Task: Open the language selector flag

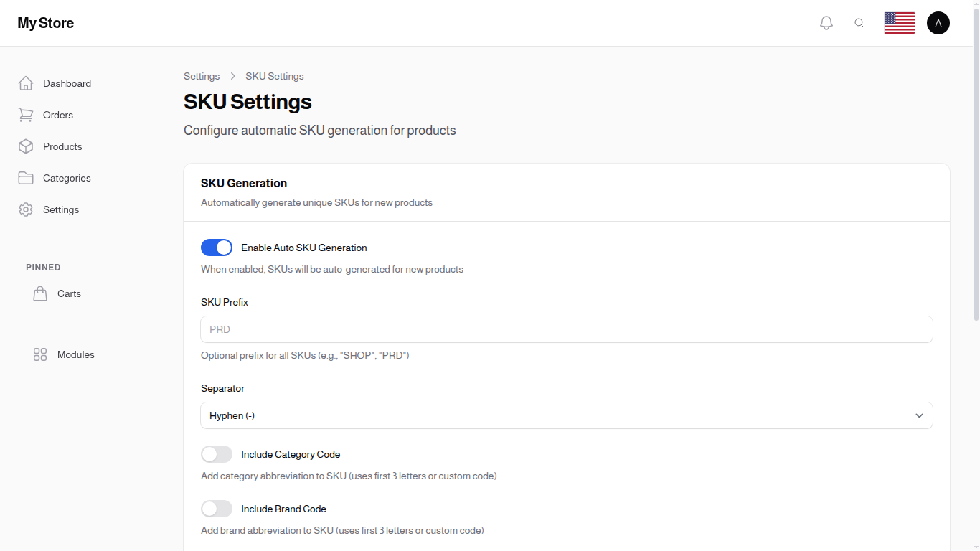Action: pos(899,22)
